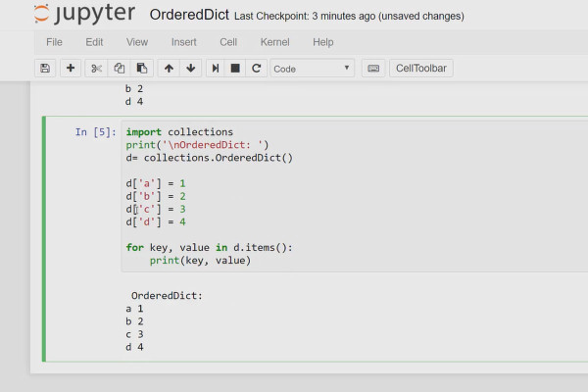Place cursor on d['b'] = 2 line

pyautogui.click(x=156, y=196)
